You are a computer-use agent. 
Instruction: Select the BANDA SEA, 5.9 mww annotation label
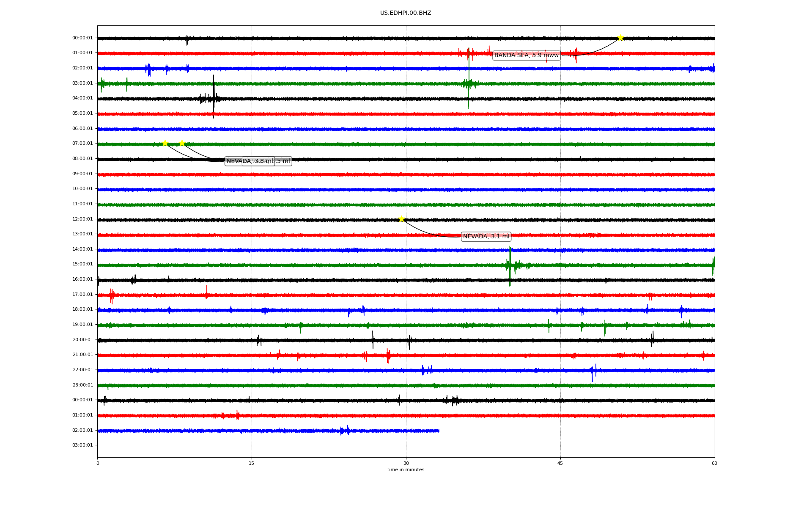coord(527,55)
